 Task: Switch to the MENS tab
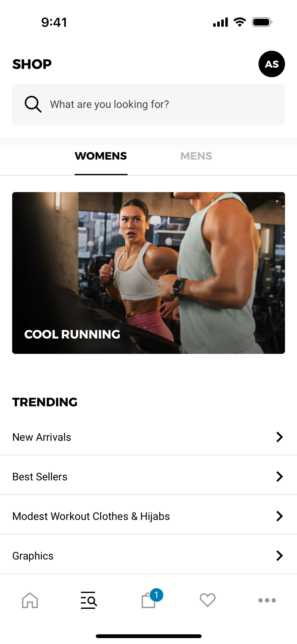pos(196,156)
